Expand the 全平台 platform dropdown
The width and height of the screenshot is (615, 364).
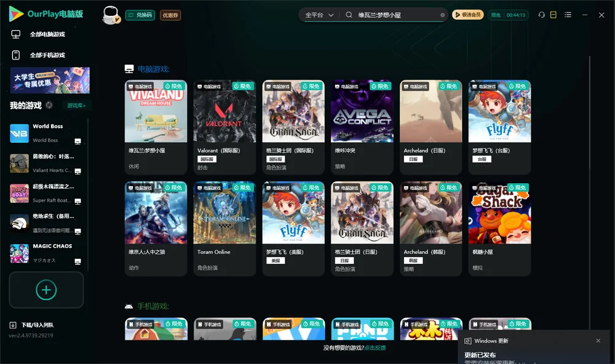319,15
